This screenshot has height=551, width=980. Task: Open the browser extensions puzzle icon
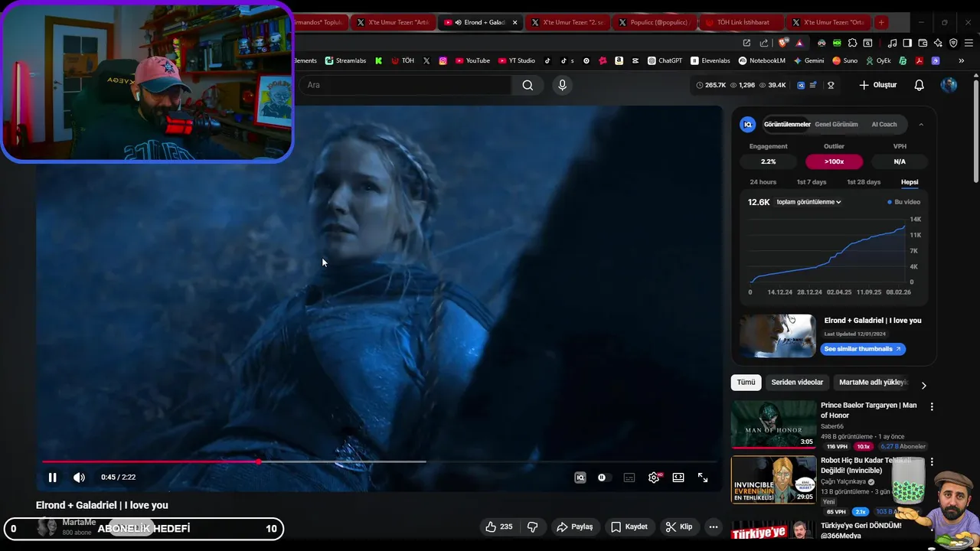tap(852, 43)
